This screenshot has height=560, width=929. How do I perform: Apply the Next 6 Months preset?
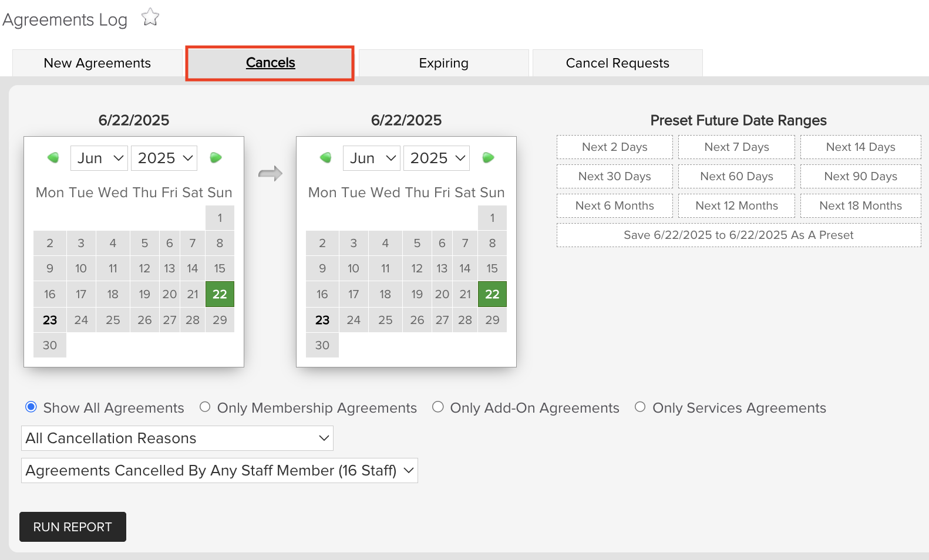click(x=615, y=205)
